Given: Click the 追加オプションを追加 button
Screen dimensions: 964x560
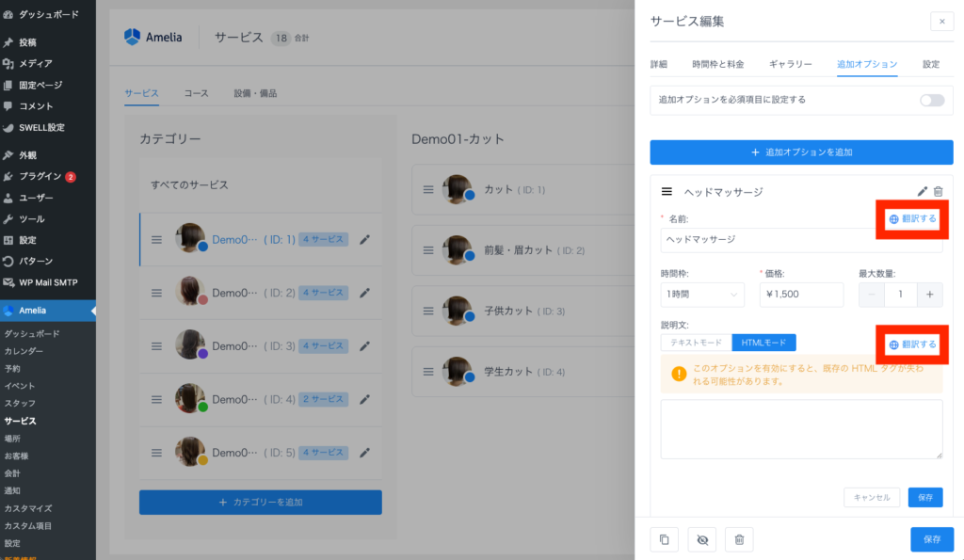Looking at the screenshot, I should coord(801,152).
